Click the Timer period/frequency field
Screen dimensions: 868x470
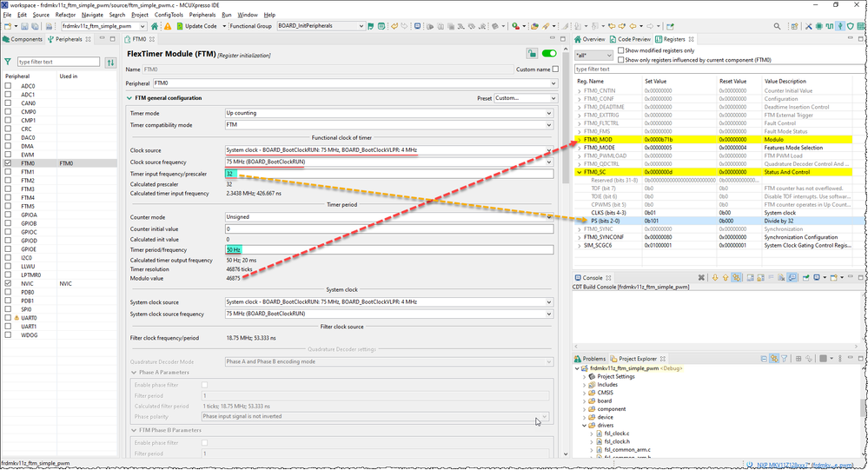click(x=389, y=249)
